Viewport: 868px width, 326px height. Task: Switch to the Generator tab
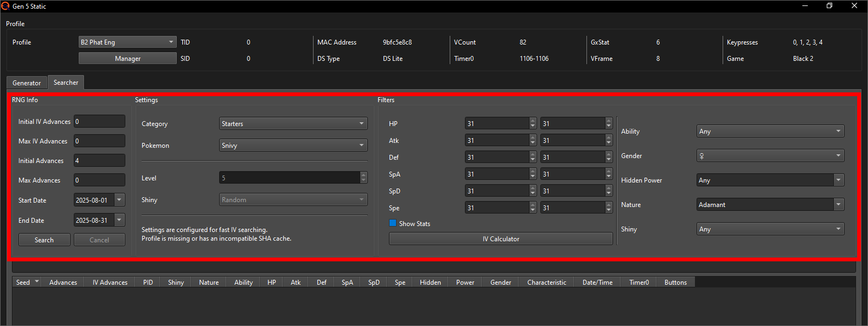27,83
